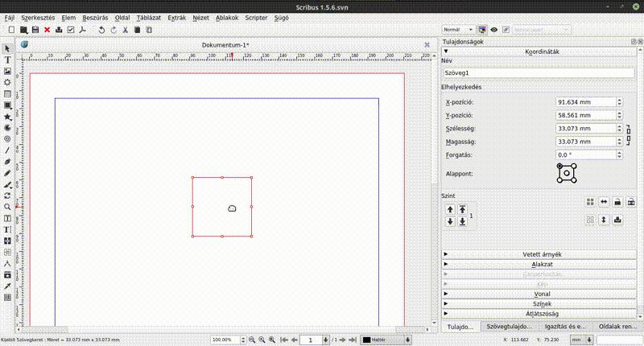The height and width of the screenshot is (346, 644).
Task: Raise object one level in Szint
Action: tap(450, 209)
